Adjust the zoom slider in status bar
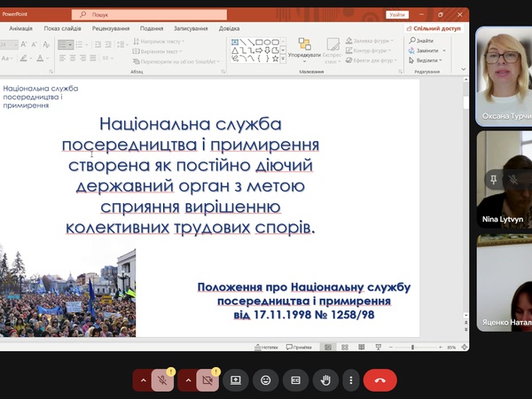This screenshot has height=399, width=532. tap(412, 347)
